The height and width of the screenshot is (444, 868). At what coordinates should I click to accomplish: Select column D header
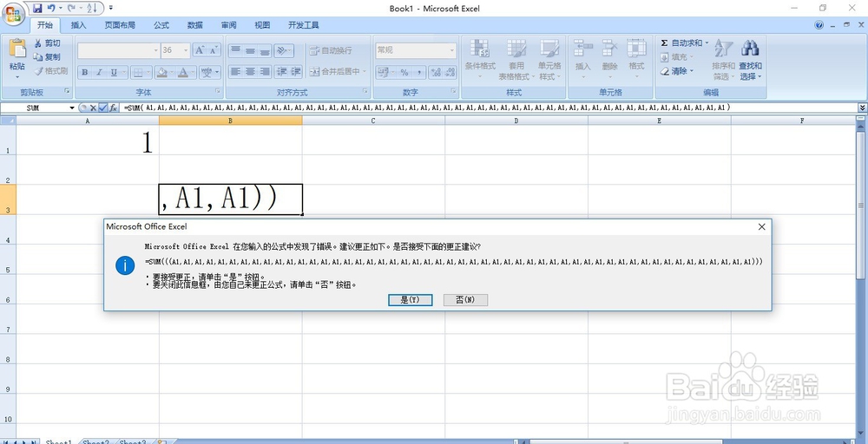pos(516,121)
